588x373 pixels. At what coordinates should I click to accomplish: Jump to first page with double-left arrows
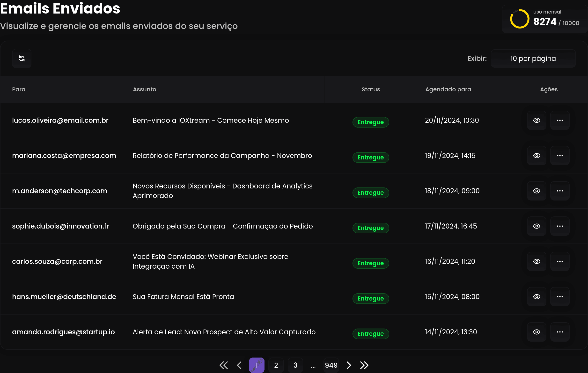[x=224, y=365]
